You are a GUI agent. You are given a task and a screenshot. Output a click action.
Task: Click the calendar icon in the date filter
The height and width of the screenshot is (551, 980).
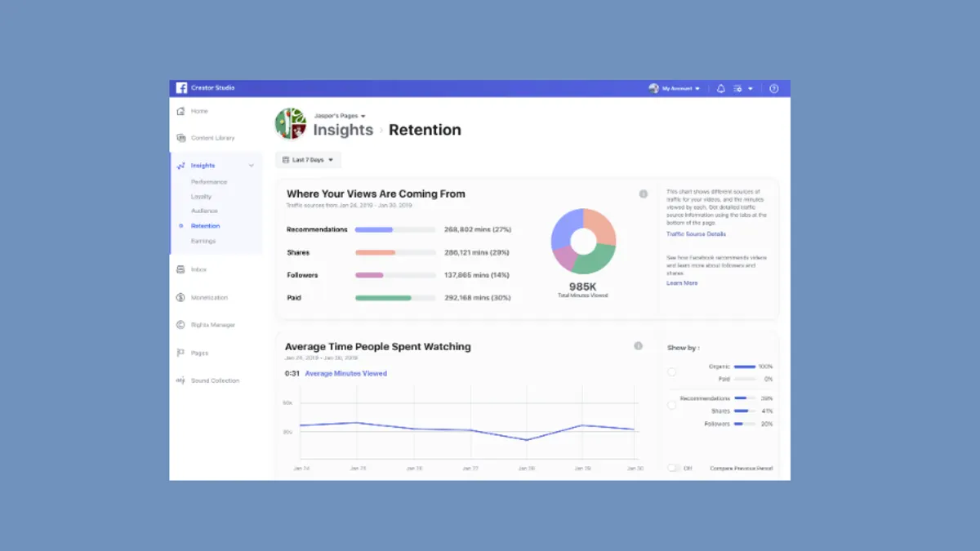(x=285, y=160)
